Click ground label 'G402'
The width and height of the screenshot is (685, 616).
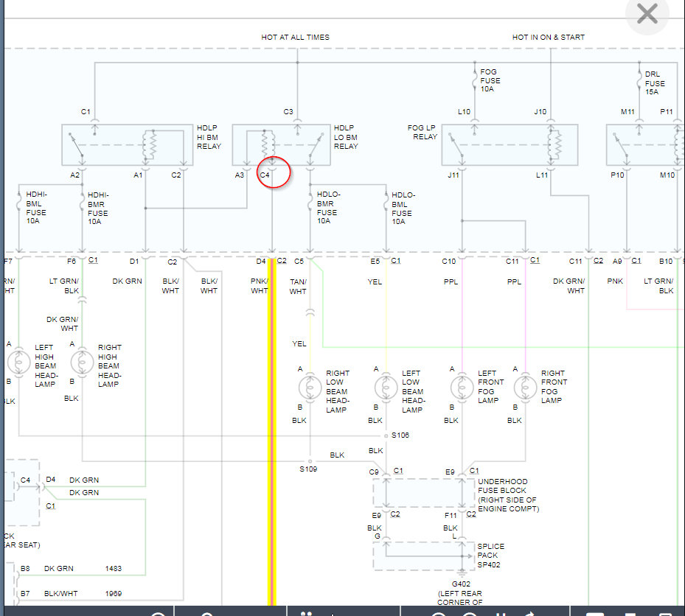[x=461, y=584]
